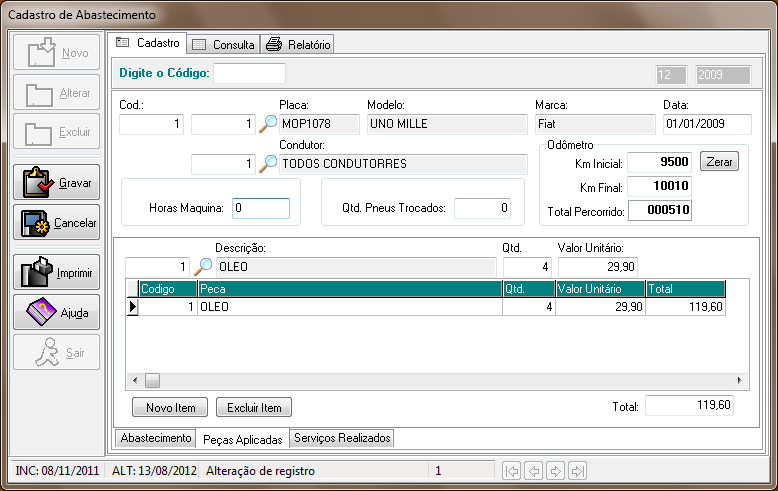The image size is (778, 491).
Task: Click the Digite o Código input field
Action: 249,73
